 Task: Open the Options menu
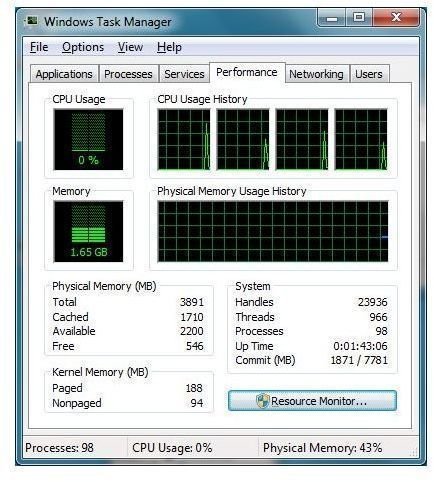coord(83,47)
